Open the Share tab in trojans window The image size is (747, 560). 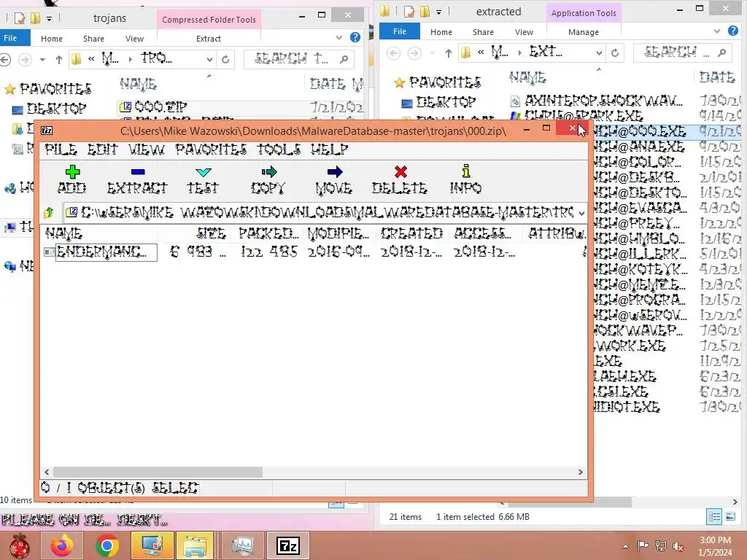93,39
